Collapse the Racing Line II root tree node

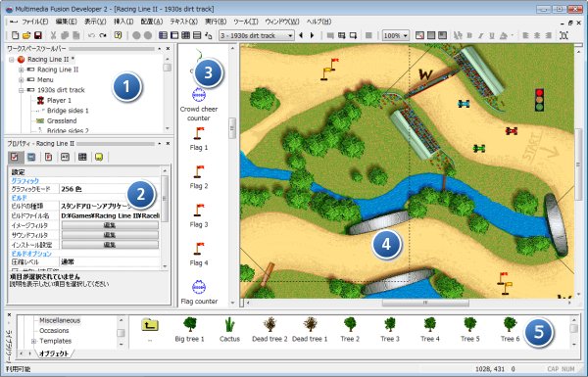click(x=11, y=60)
